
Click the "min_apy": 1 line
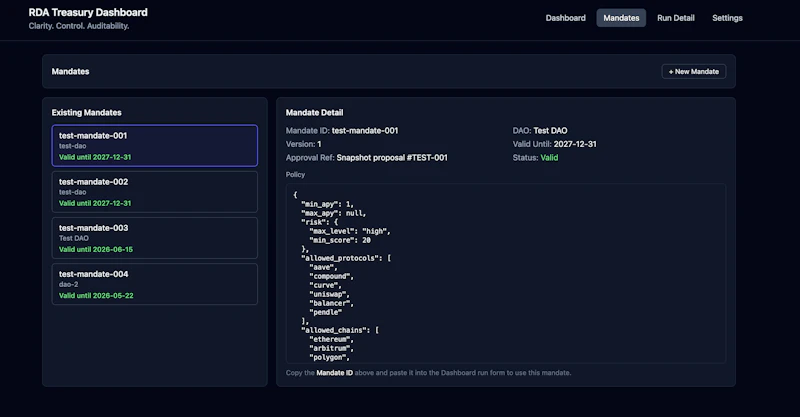point(327,204)
